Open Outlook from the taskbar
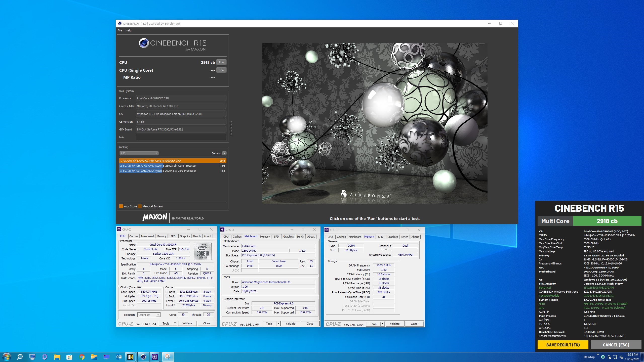 (119, 357)
